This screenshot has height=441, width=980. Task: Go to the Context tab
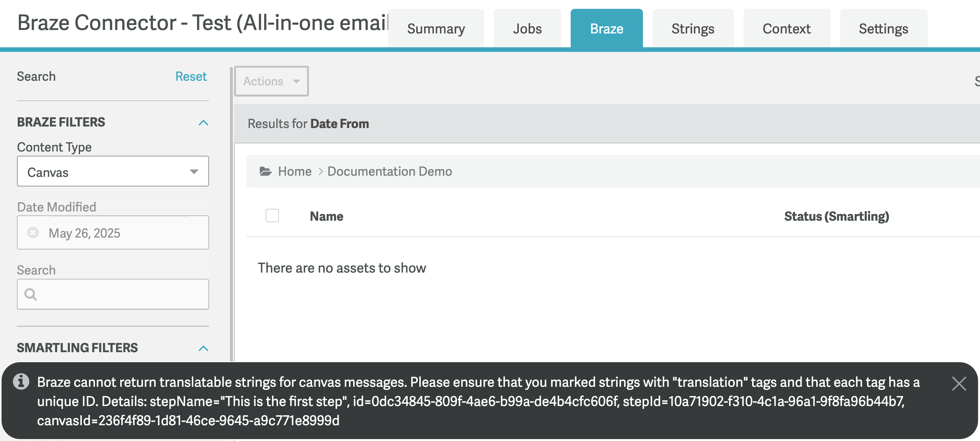(787, 28)
